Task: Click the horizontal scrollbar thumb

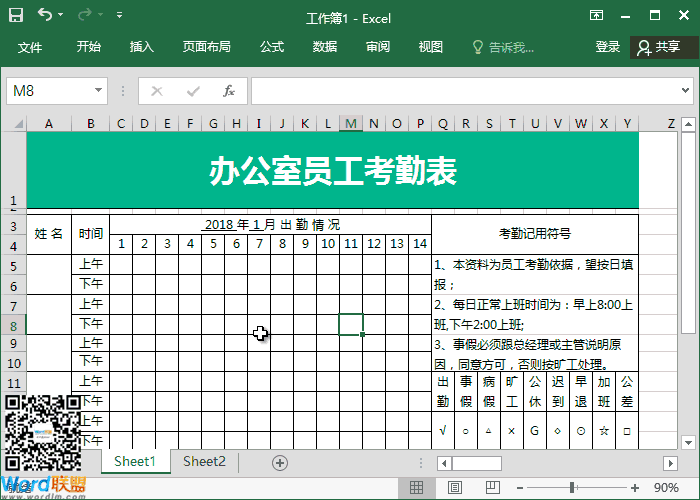Action: 476,463
